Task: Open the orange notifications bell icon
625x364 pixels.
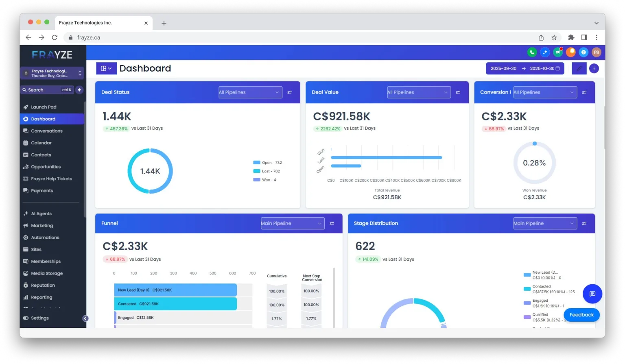Action: (571, 52)
